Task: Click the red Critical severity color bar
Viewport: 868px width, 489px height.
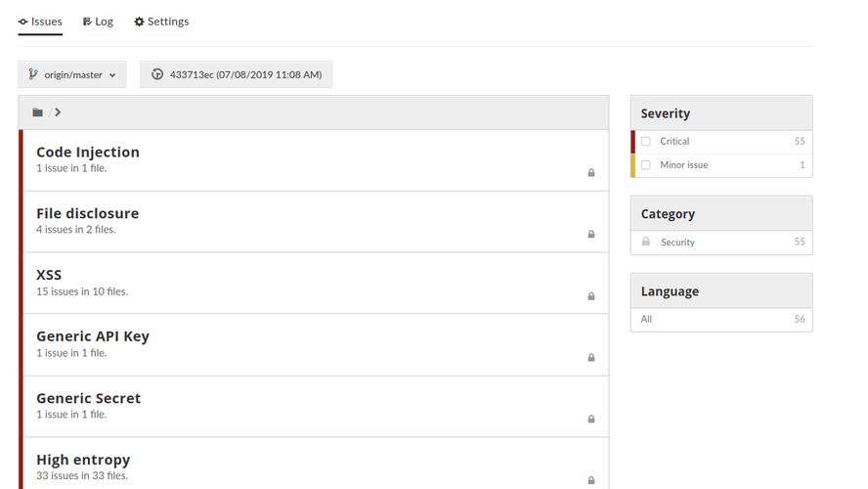Action: point(632,142)
